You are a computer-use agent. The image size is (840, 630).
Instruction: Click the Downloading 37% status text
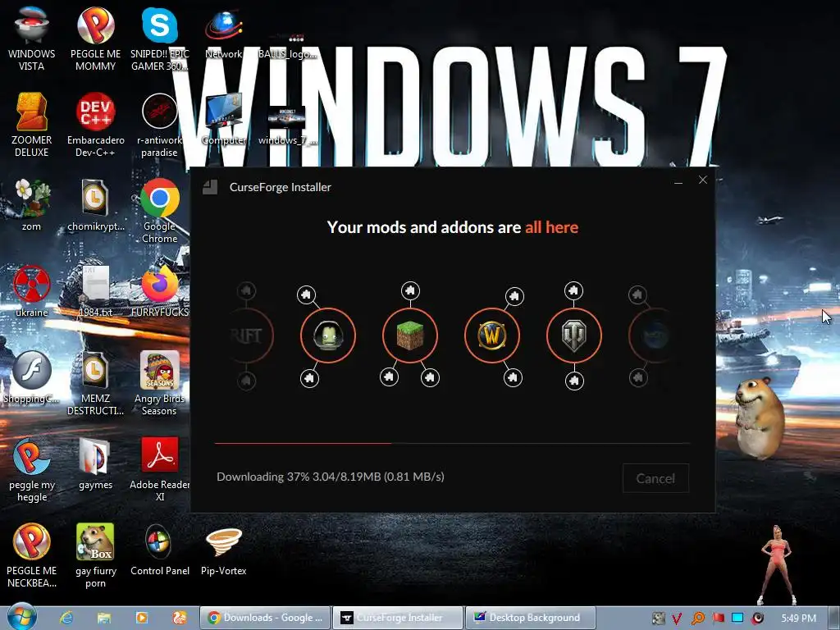click(330, 477)
